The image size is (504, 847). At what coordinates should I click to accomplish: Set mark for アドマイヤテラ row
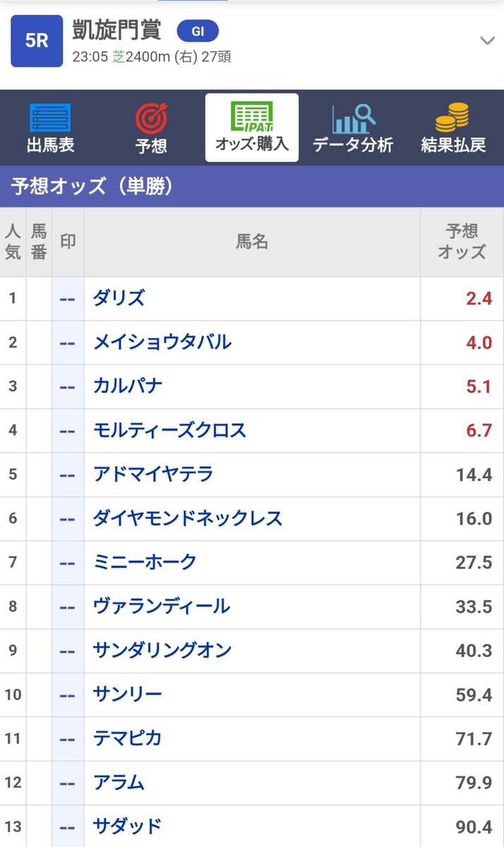(x=68, y=474)
